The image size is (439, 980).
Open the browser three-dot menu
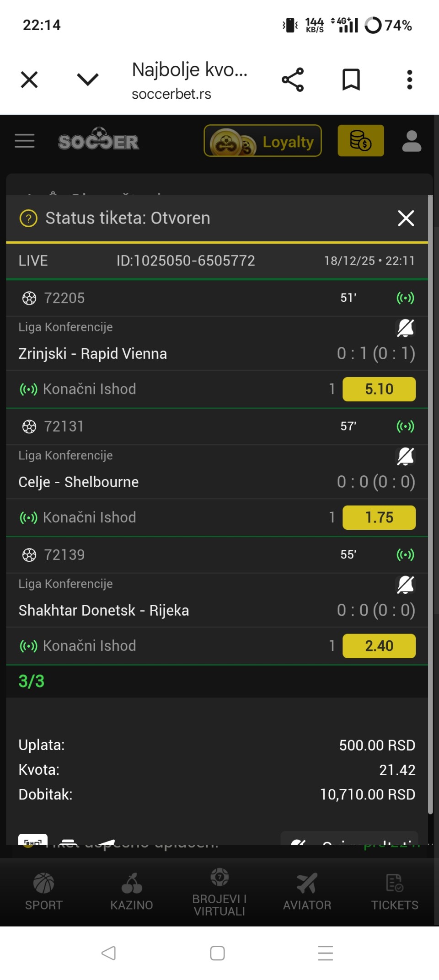[x=409, y=80]
